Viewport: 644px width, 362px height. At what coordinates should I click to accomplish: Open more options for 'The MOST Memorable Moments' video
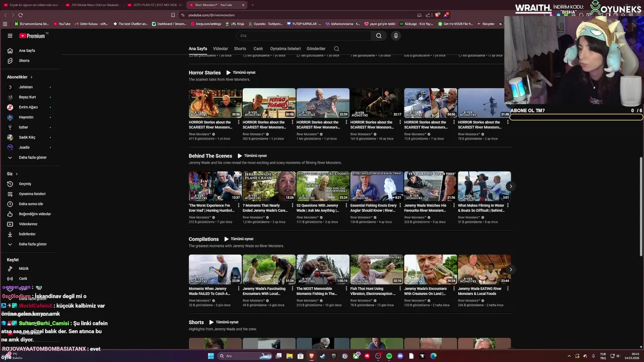(x=346, y=289)
